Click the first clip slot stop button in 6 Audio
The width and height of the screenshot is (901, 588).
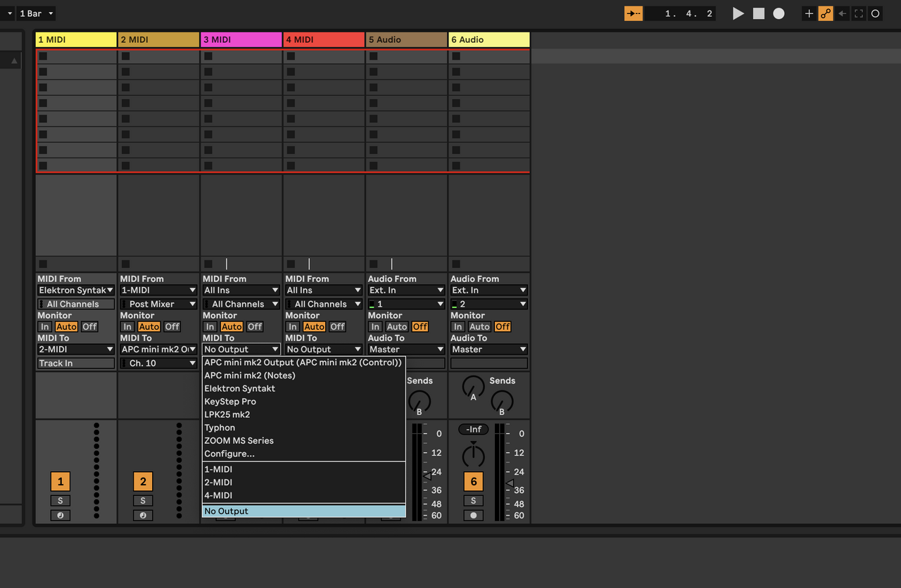point(456,56)
